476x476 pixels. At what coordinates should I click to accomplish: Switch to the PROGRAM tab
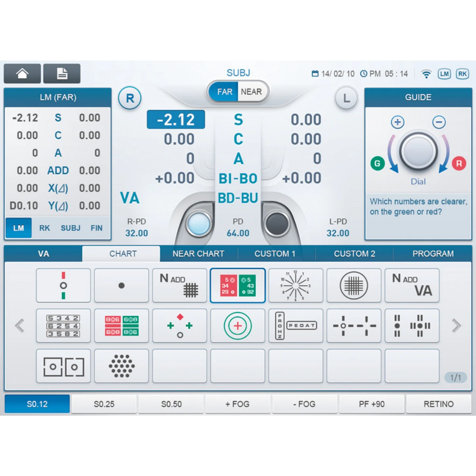[x=433, y=254]
